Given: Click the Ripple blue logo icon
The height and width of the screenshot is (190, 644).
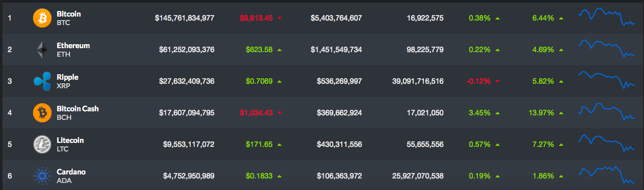Looking at the screenshot, I should pos(42,81).
